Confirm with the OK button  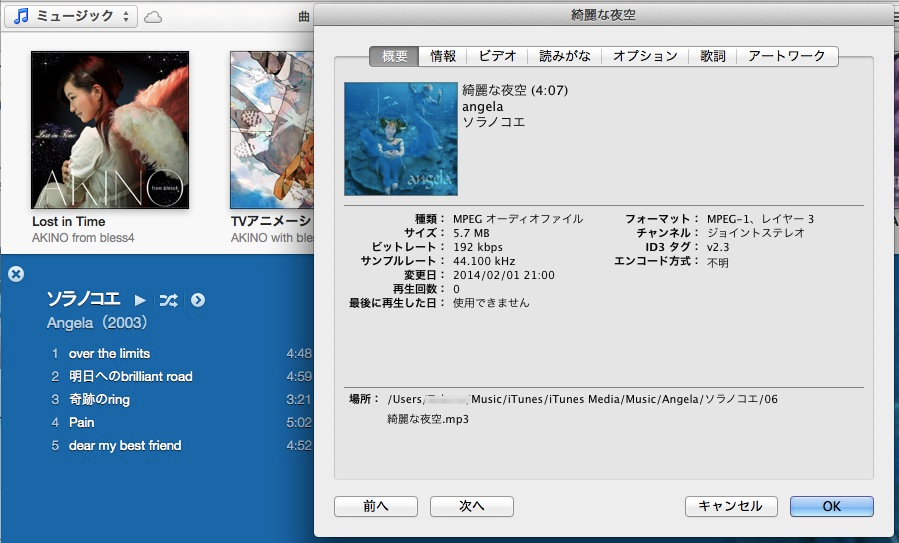[x=831, y=506]
